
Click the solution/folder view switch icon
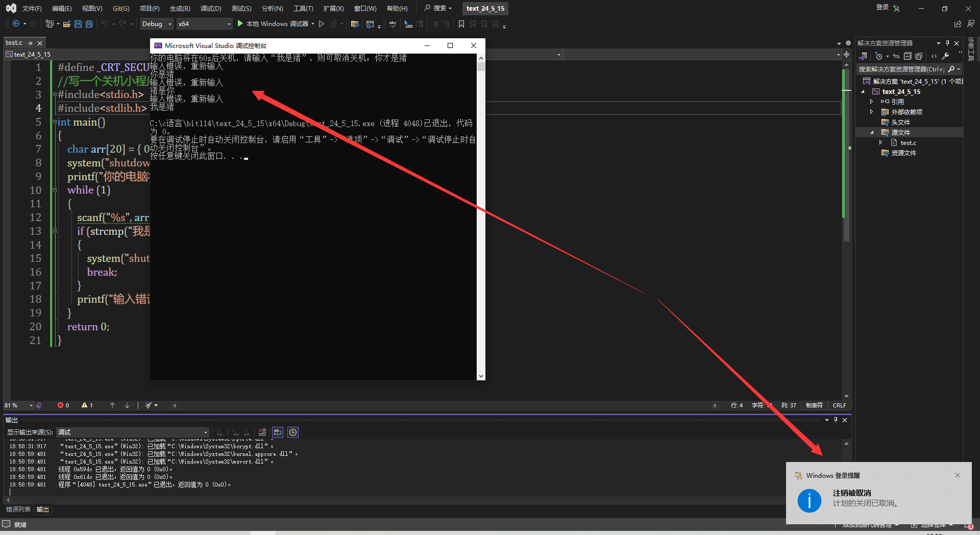863,56
